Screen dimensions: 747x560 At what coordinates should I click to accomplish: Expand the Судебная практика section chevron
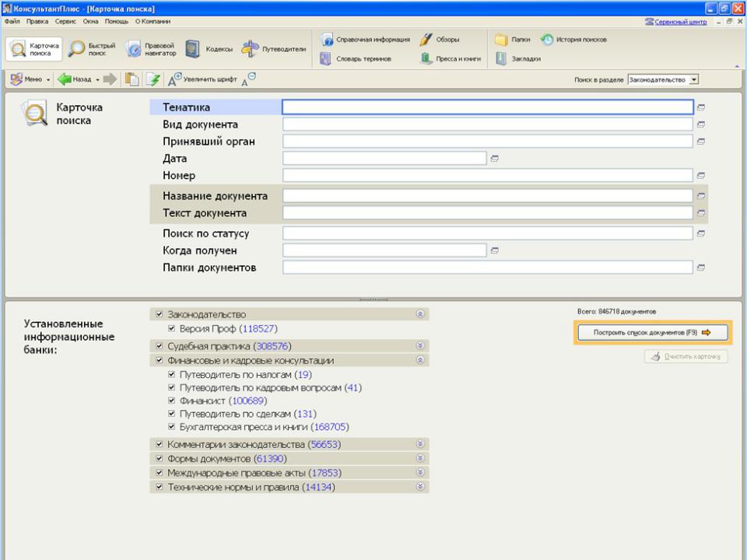coord(420,345)
